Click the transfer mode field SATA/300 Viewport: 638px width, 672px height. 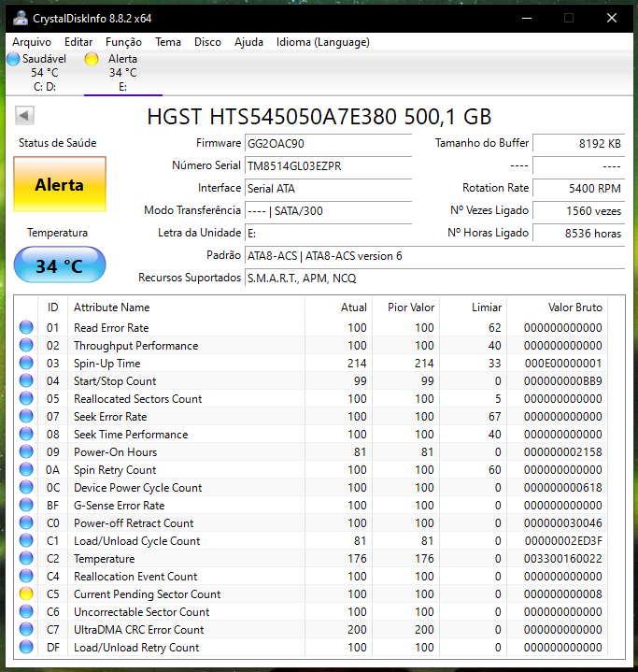[328, 211]
